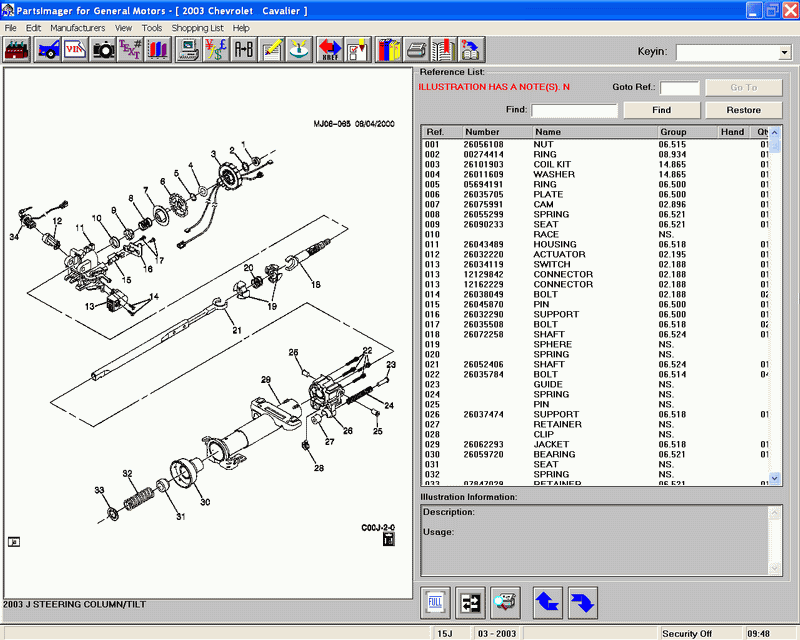Click the blue up-left arrow icon
The height and width of the screenshot is (640, 800).
[548, 603]
